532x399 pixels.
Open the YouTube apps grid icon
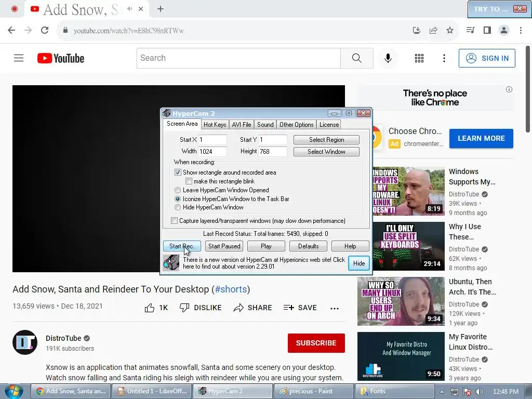(419, 58)
